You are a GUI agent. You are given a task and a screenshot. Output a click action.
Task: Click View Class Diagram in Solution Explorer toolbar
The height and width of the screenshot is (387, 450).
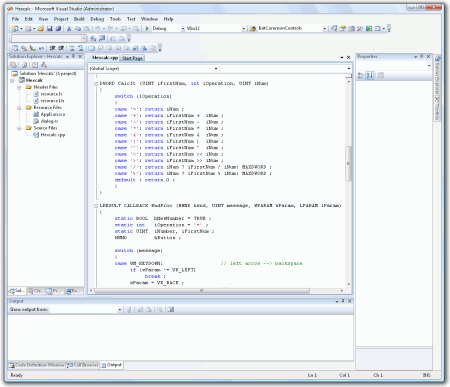(44, 65)
